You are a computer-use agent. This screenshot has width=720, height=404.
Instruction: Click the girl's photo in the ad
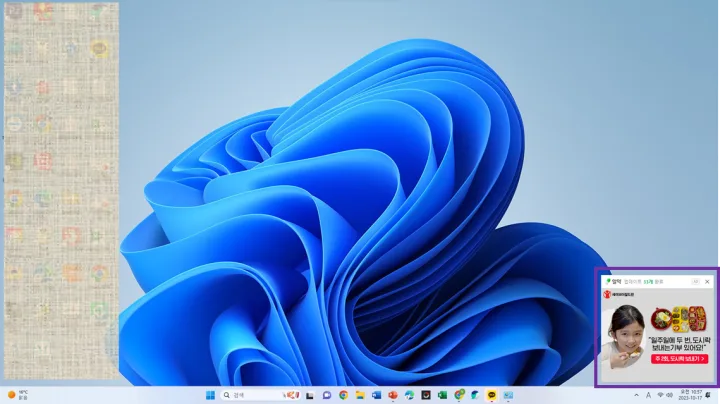623,337
